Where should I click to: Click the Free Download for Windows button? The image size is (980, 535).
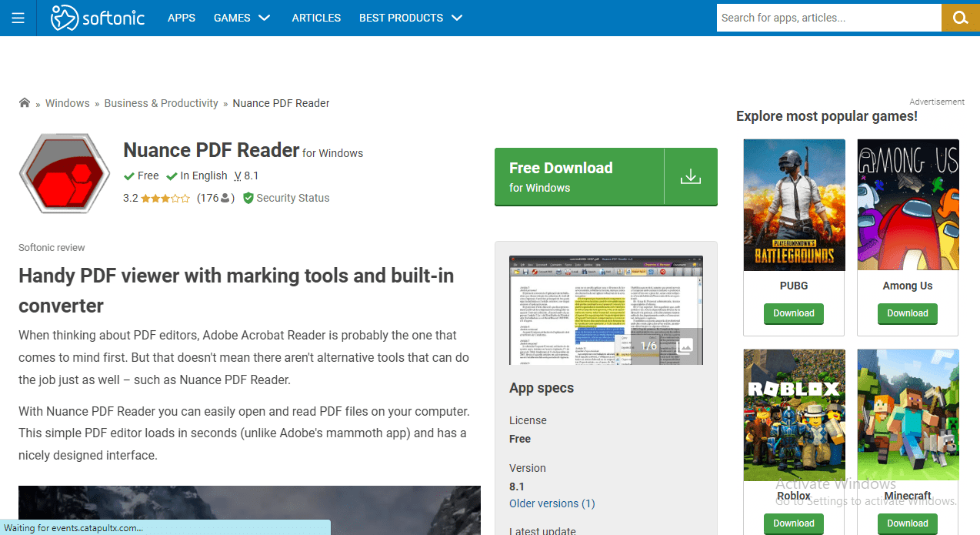point(606,177)
